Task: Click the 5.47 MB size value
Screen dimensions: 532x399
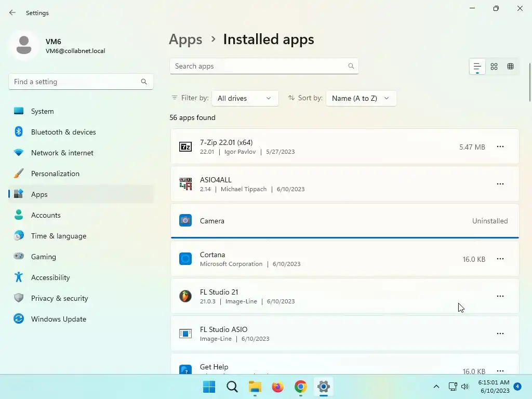Action: (x=472, y=147)
